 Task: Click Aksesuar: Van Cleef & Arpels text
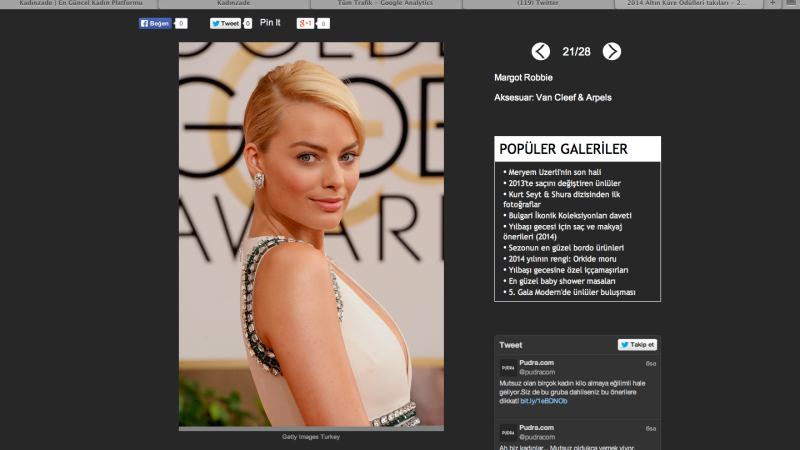coord(553,97)
